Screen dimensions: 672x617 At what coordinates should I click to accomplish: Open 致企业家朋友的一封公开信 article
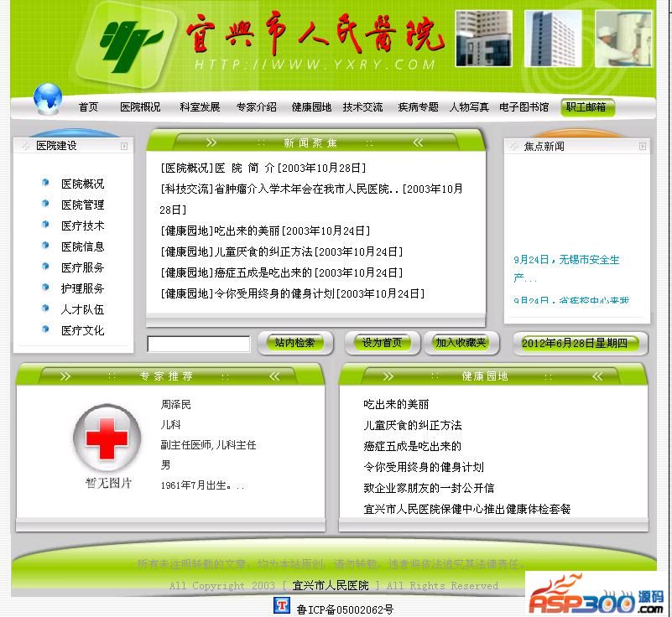[429, 488]
